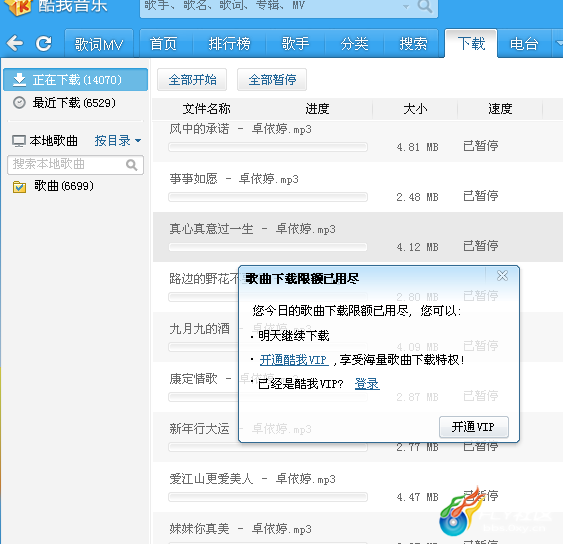Click the 全部开始 button
Viewport: 563px width, 544px height.
point(192,80)
